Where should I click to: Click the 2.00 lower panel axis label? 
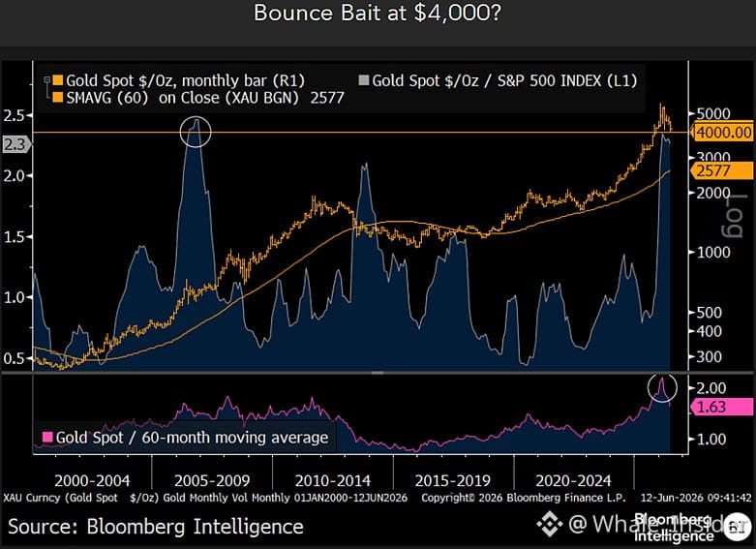[x=711, y=388]
